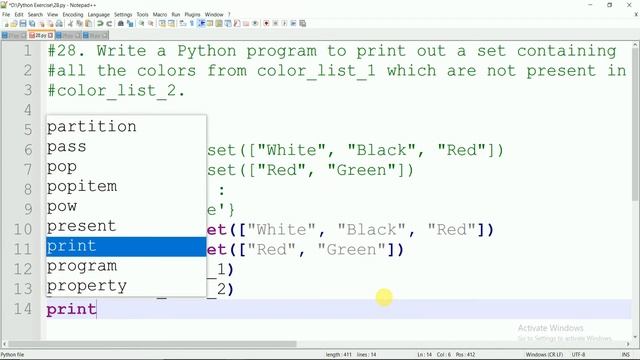Open the Language menu
This screenshot has height=360, width=640.
(x=99, y=14)
